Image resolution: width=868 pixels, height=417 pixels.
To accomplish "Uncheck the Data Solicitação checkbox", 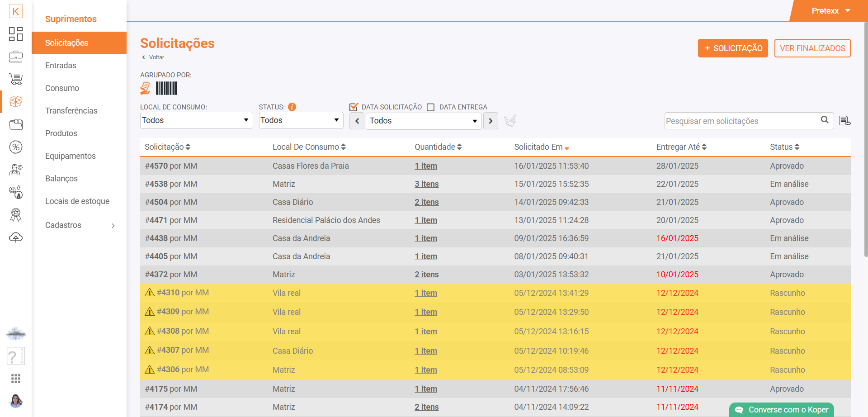I will click(x=354, y=107).
